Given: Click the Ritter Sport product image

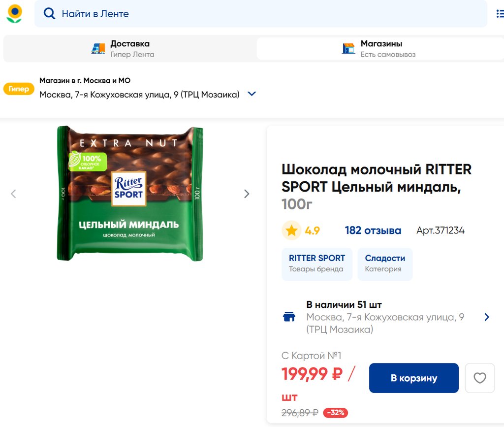Looking at the screenshot, I should [x=130, y=194].
